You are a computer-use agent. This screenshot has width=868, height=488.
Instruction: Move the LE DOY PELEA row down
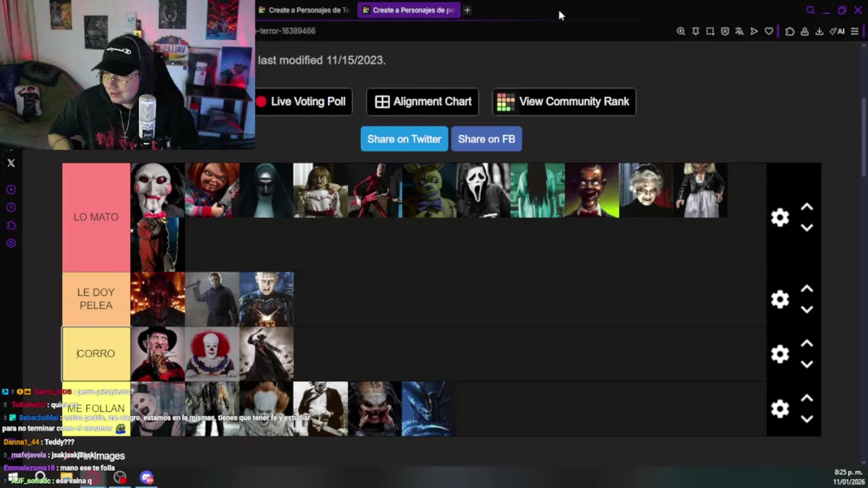click(x=807, y=310)
